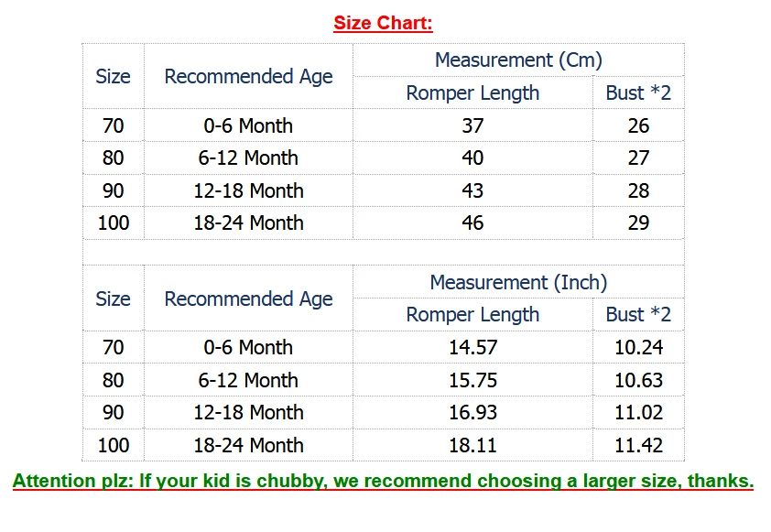Click the 43 romper length cell
The width and height of the screenshot is (771, 532).
click(472, 190)
